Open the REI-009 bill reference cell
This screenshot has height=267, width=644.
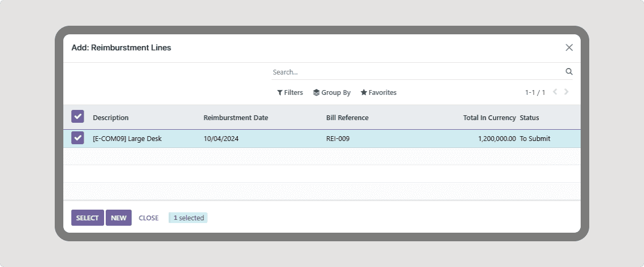(338, 139)
